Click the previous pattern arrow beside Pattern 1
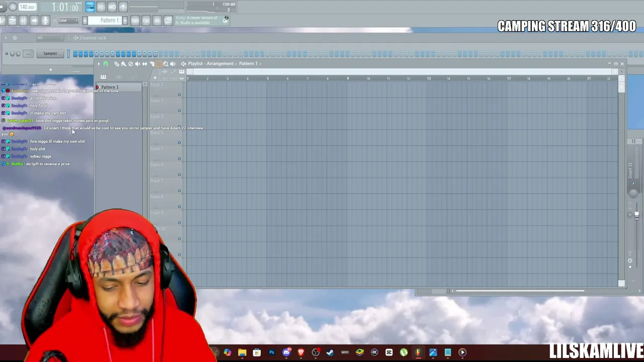Screen dimensions: 644x362 pos(85,21)
